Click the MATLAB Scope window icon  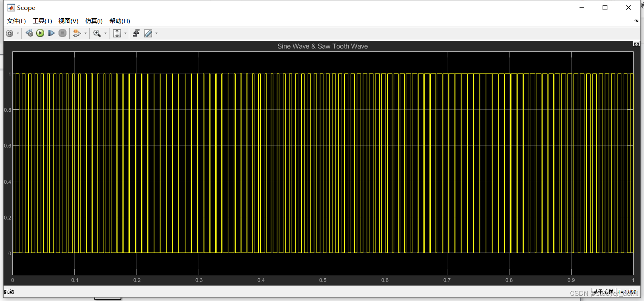(11, 8)
